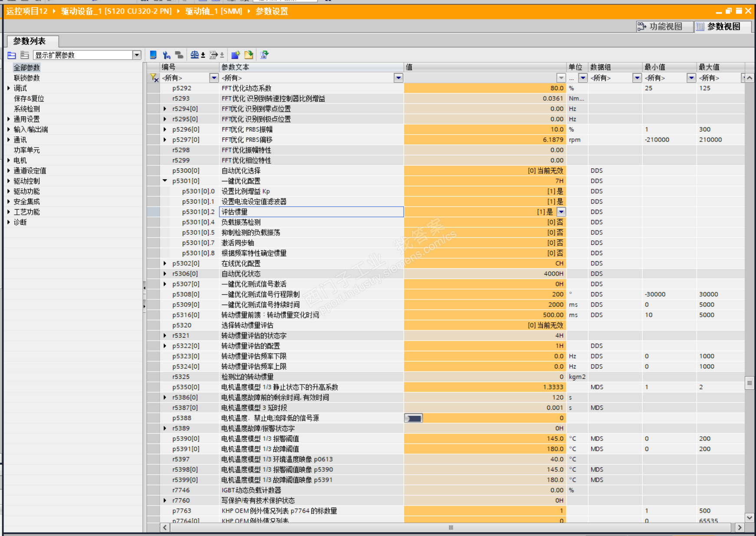Open the 参数文本 column filter dropdown
The width and height of the screenshot is (756, 536).
pyautogui.click(x=398, y=78)
